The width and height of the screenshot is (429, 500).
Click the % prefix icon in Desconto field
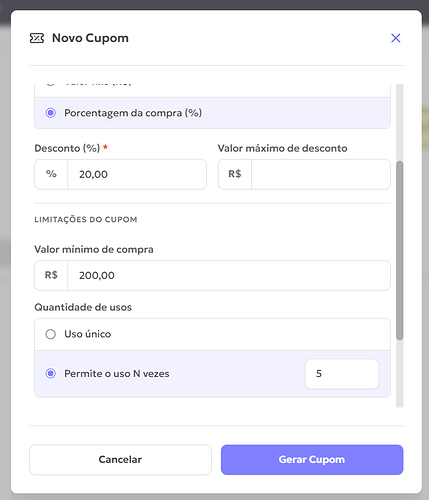coord(51,174)
